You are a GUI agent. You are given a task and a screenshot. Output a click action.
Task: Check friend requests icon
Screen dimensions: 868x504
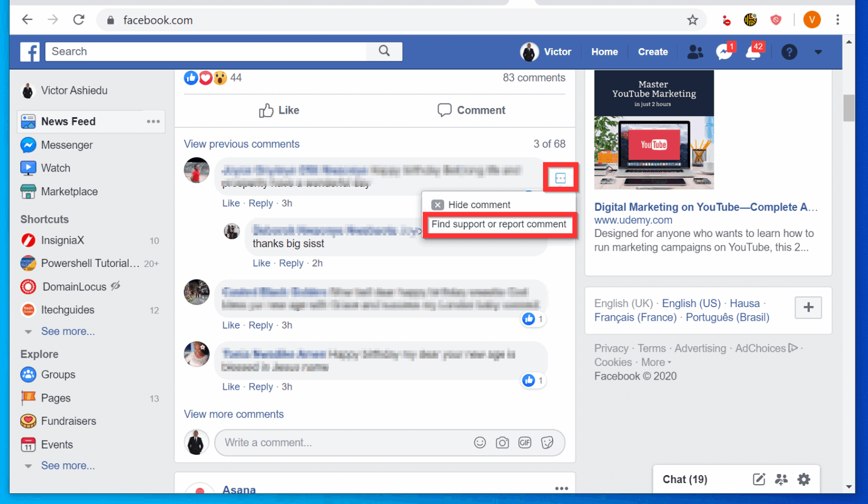tap(695, 51)
